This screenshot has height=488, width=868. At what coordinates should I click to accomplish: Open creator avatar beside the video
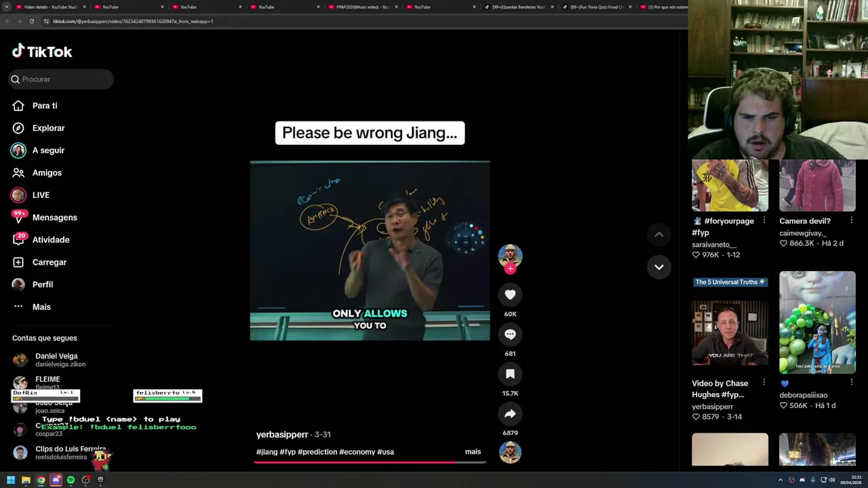510,255
